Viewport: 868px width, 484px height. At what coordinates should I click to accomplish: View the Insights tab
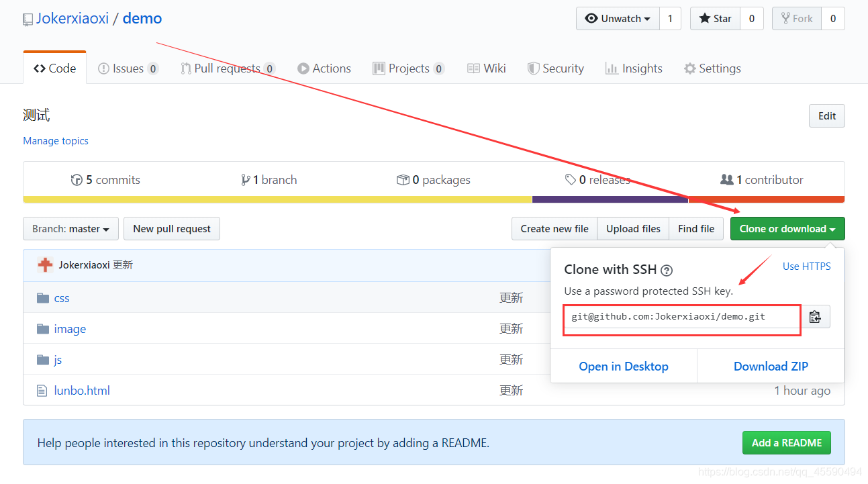(x=634, y=68)
